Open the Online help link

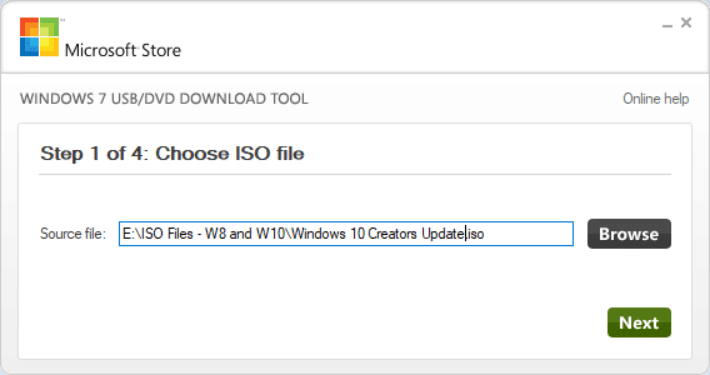656,98
